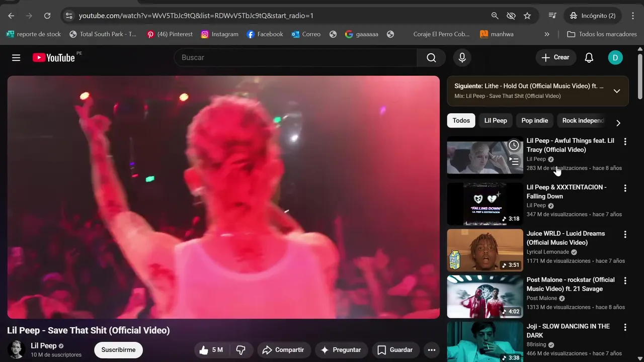Open Total South Park bookmark
644x362 pixels.
click(x=103, y=34)
